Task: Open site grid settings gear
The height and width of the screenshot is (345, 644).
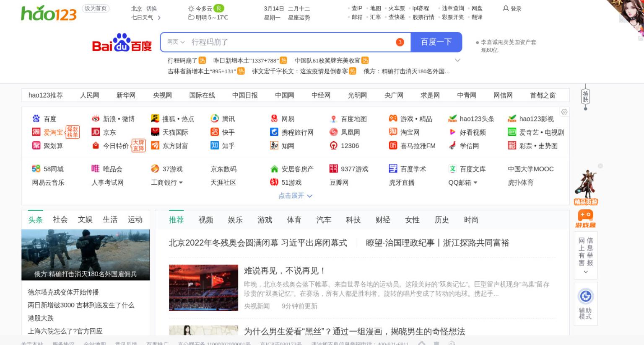Action: coord(564,112)
